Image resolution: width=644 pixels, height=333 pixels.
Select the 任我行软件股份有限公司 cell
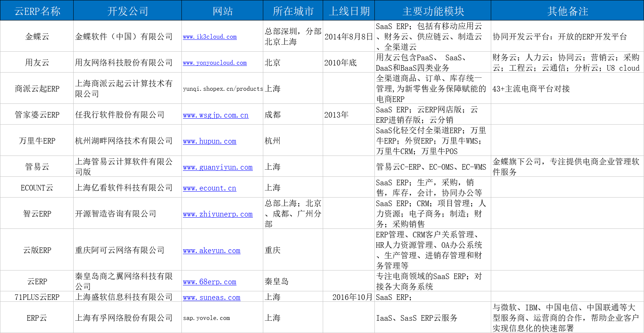click(x=128, y=114)
